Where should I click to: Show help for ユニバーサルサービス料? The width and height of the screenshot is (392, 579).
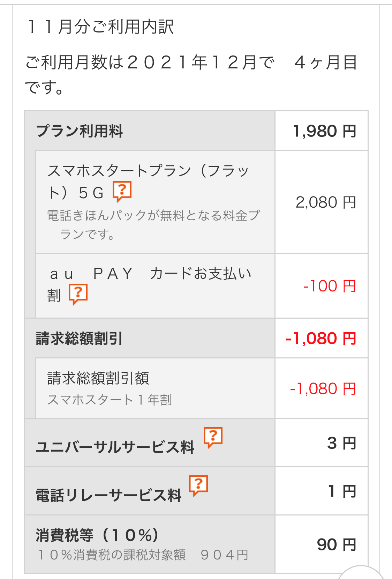213,437
